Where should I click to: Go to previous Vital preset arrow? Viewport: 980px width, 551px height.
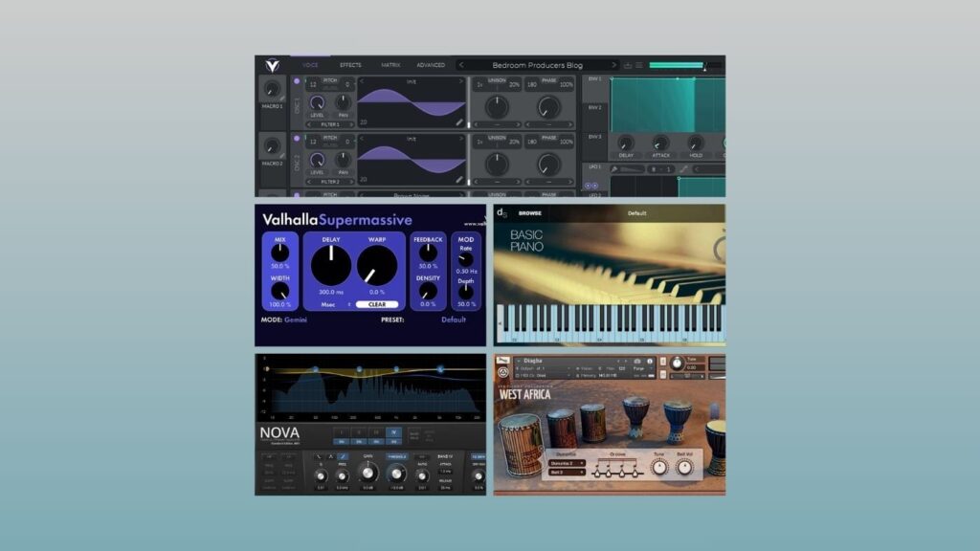tap(461, 65)
